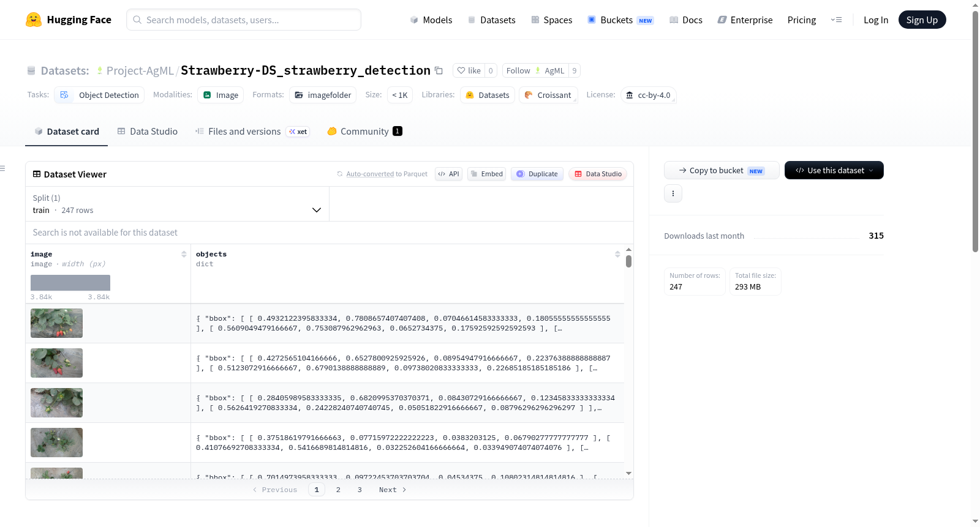The image size is (980, 527).
Task: Open Buckets in the top navigation
Action: [x=620, y=20]
